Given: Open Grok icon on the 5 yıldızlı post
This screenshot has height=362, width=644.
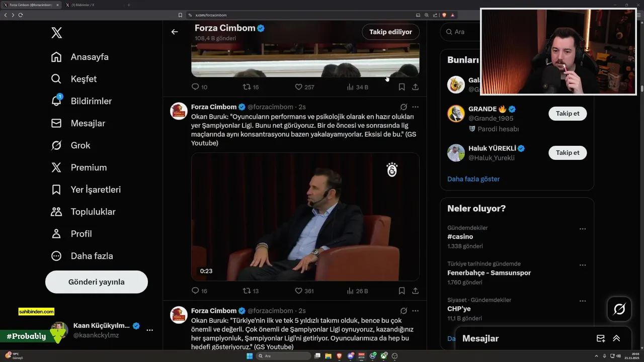Looking at the screenshot, I should [x=404, y=311].
